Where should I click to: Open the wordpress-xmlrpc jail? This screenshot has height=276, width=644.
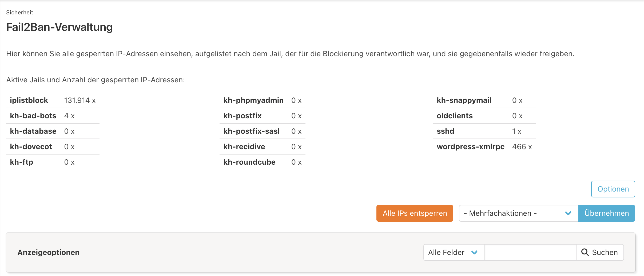coord(470,146)
